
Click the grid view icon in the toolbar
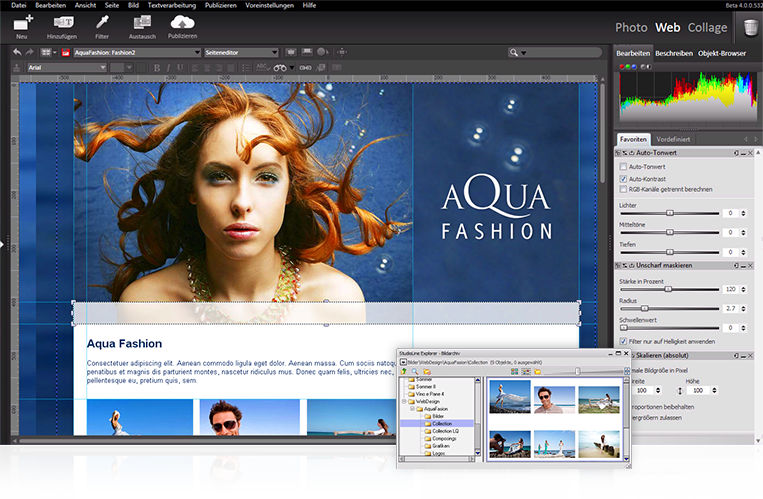(46, 52)
